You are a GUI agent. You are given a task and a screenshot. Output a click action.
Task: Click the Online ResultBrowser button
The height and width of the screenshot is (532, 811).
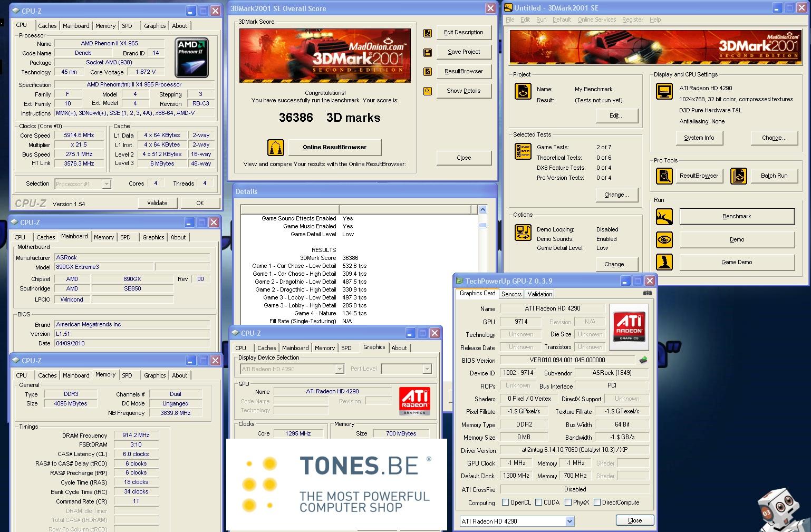coord(335,148)
